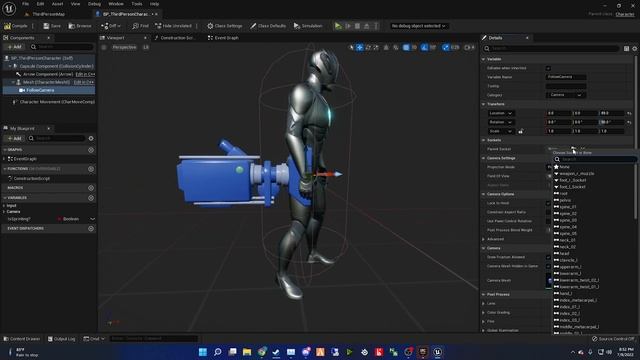Open the Category dropdown showing Camera
This screenshot has height=360, width=640.
tap(566, 95)
